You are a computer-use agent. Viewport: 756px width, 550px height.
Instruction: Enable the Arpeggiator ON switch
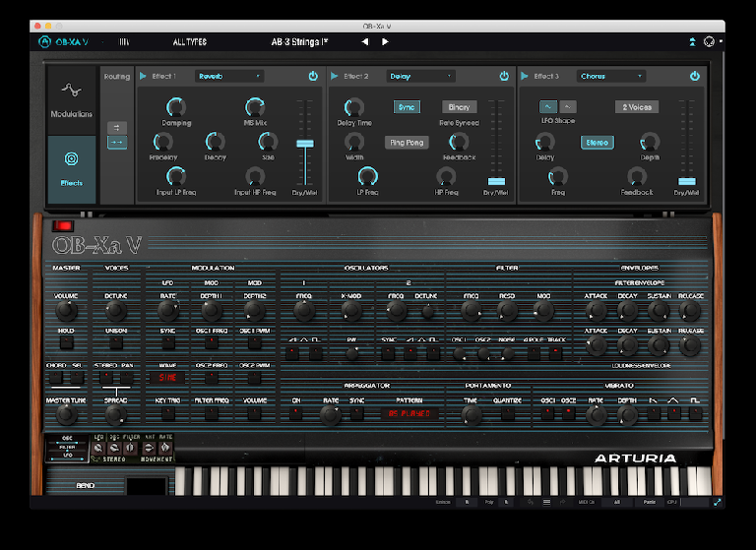295,413
